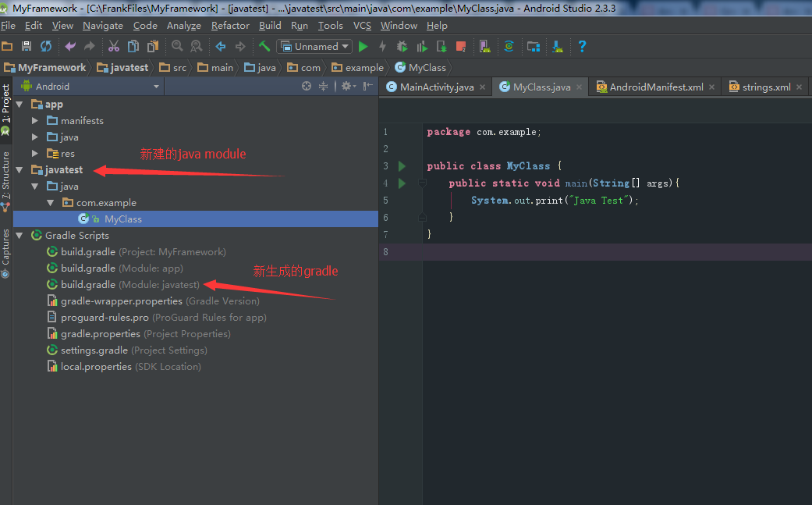Click the Hide project panel icon
Image resolution: width=812 pixels, height=505 pixels.
pyautogui.click(x=367, y=86)
